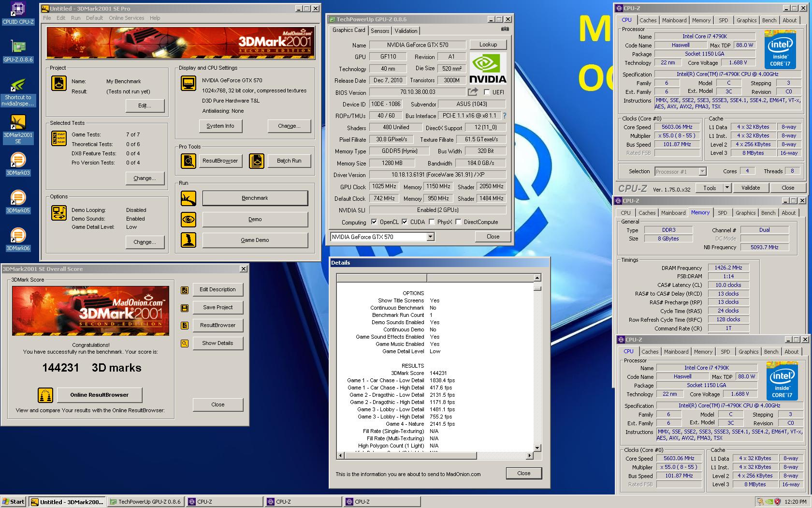Click the Edit... button in Project section
The image size is (812, 508).
(x=145, y=105)
